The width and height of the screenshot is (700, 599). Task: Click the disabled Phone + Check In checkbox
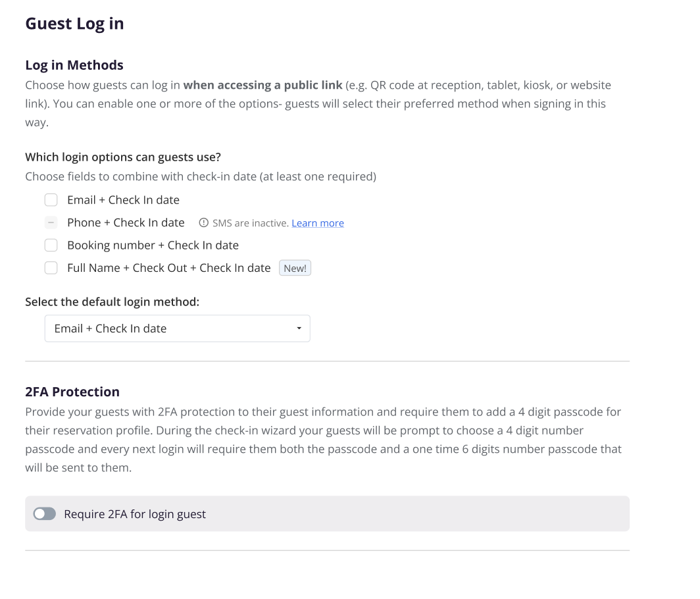pyautogui.click(x=51, y=223)
